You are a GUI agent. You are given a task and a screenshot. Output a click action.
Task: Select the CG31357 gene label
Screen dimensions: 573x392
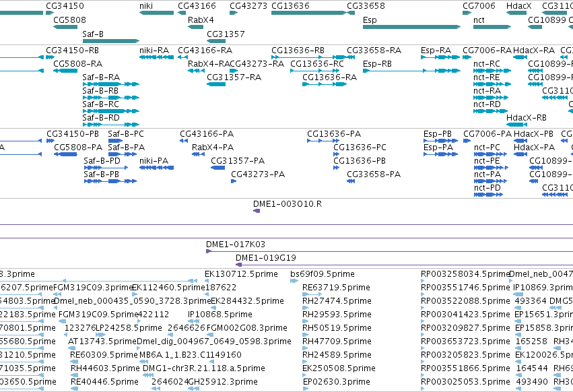coord(226,34)
